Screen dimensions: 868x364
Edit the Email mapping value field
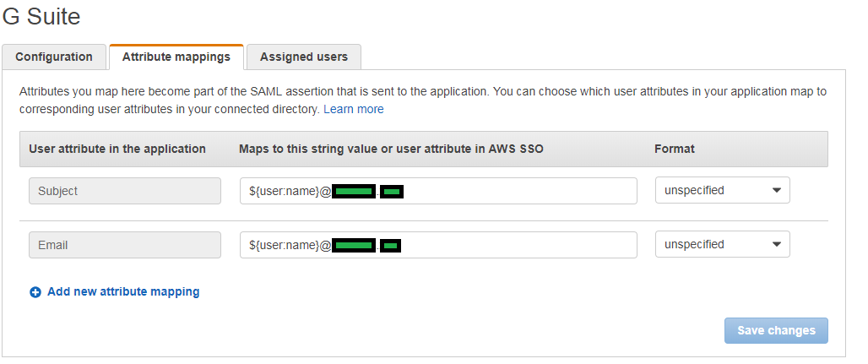pyautogui.click(x=438, y=245)
